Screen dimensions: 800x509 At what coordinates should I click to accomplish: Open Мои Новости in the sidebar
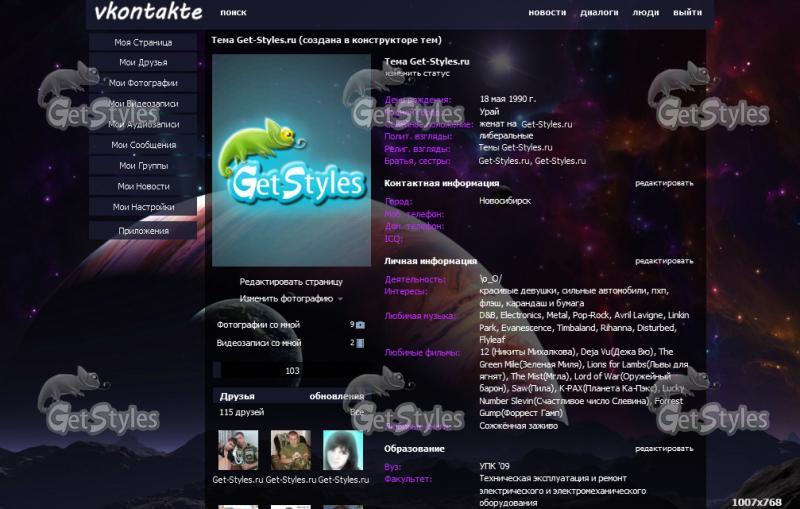[x=143, y=186]
